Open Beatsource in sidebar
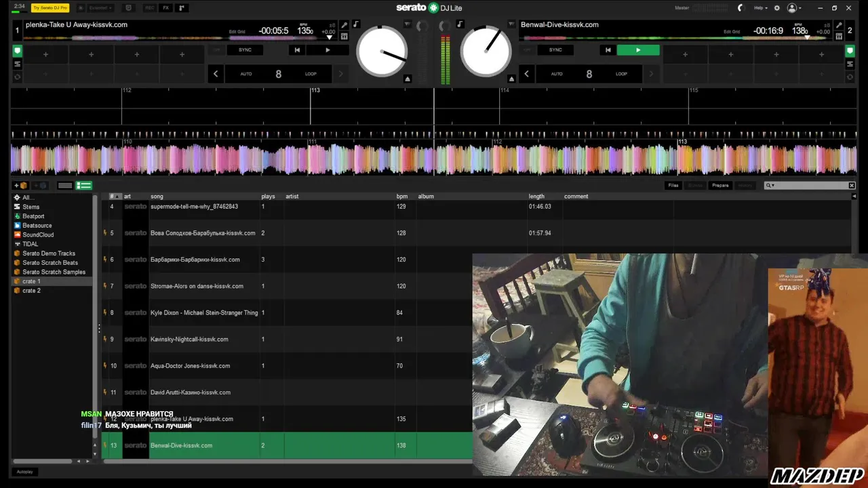The image size is (868, 488). coord(37,225)
